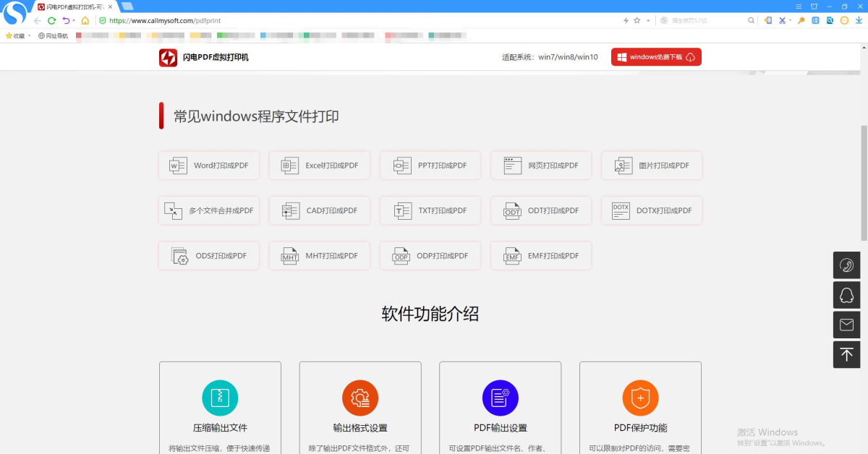Viewport: 868px width, 454px height.
Task: Click the 压缩输出文件 teal circle icon
Action: [x=220, y=398]
